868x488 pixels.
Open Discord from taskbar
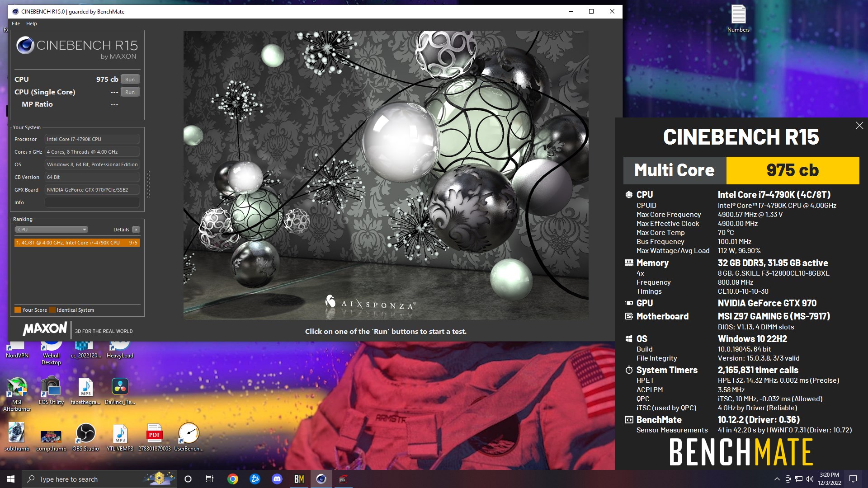click(x=277, y=479)
